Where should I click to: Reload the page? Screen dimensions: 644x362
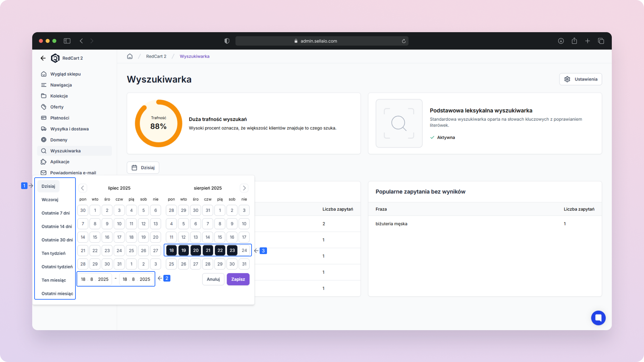pyautogui.click(x=404, y=41)
